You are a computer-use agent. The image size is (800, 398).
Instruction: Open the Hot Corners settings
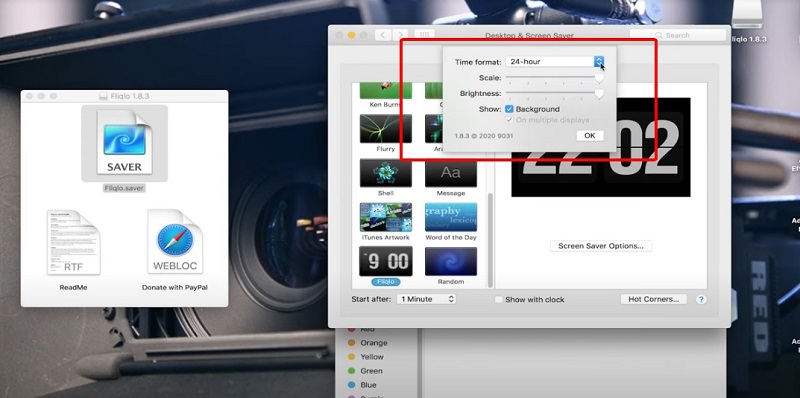point(654,299)
